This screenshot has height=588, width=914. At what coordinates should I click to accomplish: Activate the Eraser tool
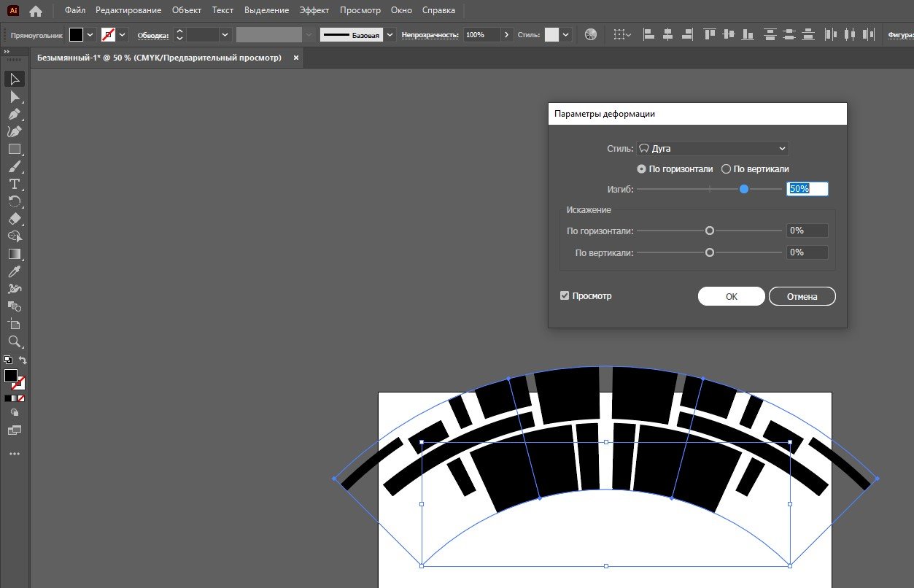click(x=14, y=219)
